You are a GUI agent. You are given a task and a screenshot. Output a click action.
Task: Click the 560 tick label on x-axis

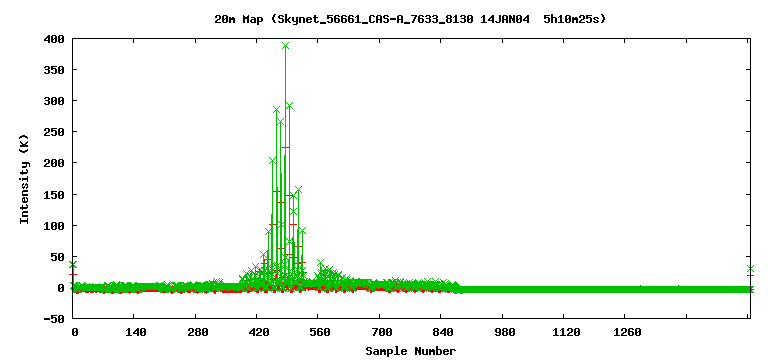[320, 333]
